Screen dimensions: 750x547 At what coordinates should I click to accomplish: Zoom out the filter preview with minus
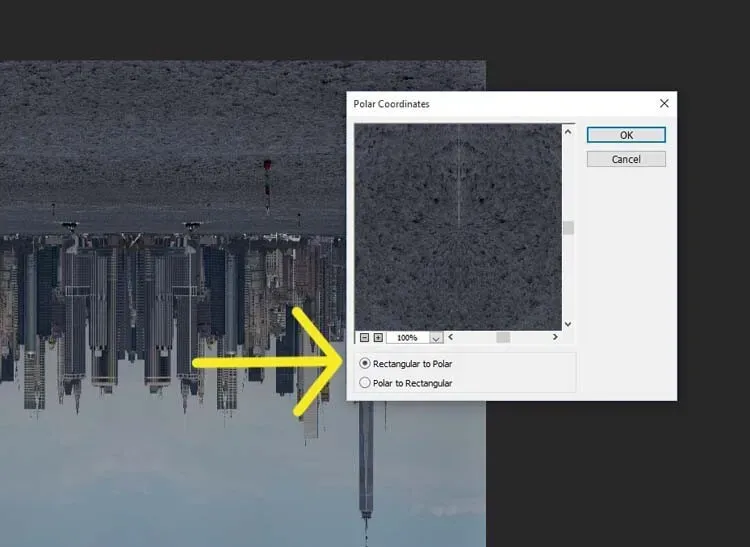365,338
